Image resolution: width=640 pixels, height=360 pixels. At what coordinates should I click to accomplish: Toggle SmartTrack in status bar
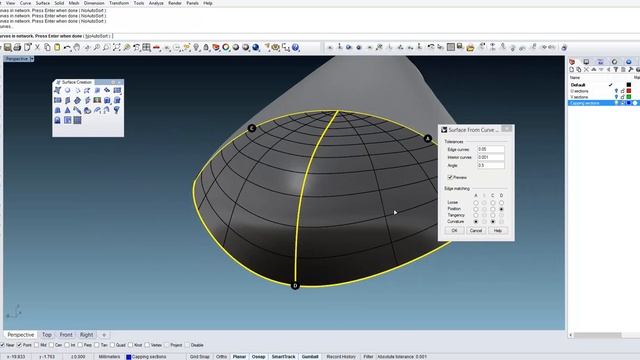point(283,357)
